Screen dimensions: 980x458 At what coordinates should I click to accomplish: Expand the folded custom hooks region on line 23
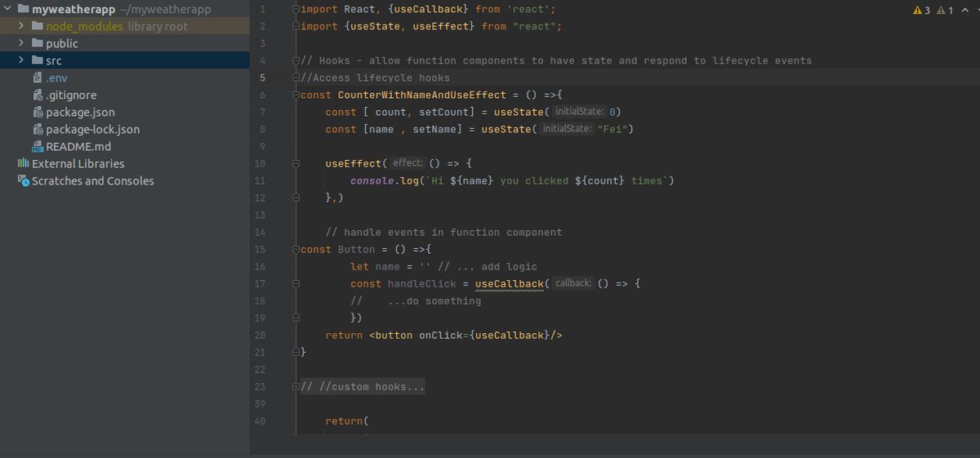(296, 386)
